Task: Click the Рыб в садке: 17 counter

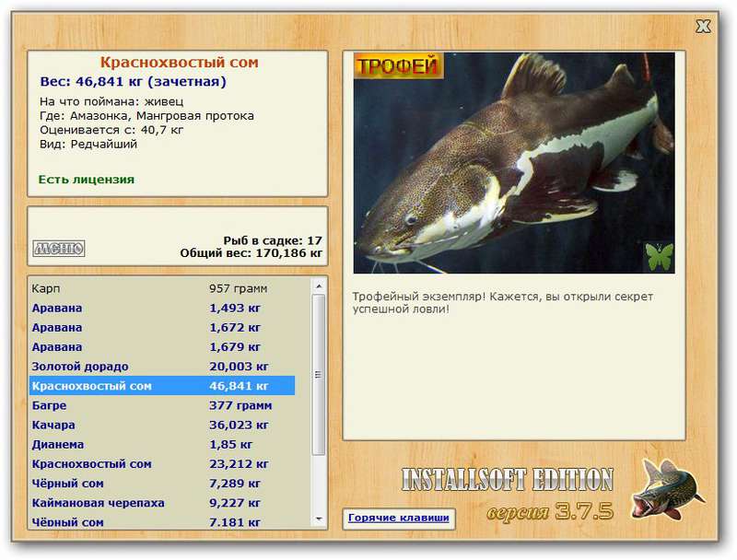Action: coord(273,240)
